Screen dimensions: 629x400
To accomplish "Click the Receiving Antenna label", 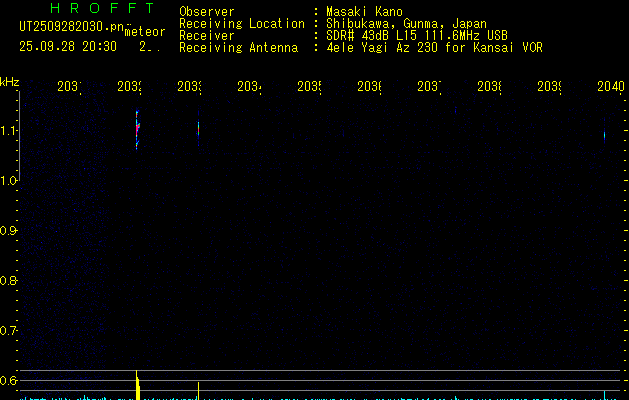I will [x=239, y=48].
